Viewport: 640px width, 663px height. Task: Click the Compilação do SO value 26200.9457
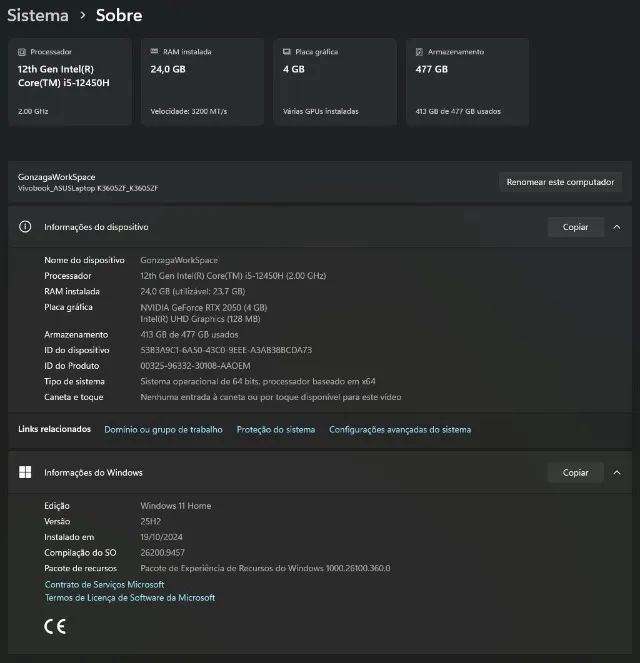pyautogui.click(x=163, y=553)
